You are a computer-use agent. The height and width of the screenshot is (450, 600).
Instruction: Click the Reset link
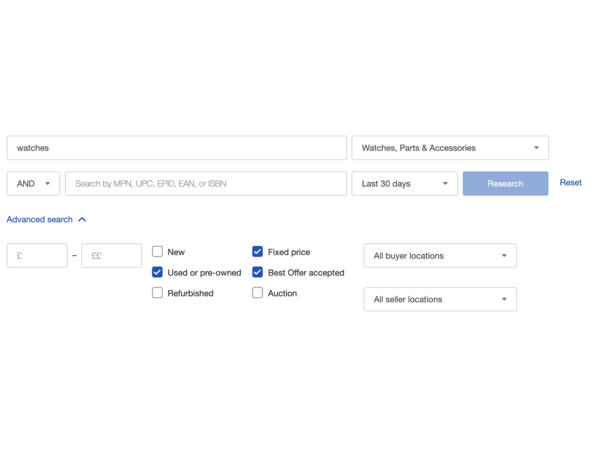click(x=571, y=183)
